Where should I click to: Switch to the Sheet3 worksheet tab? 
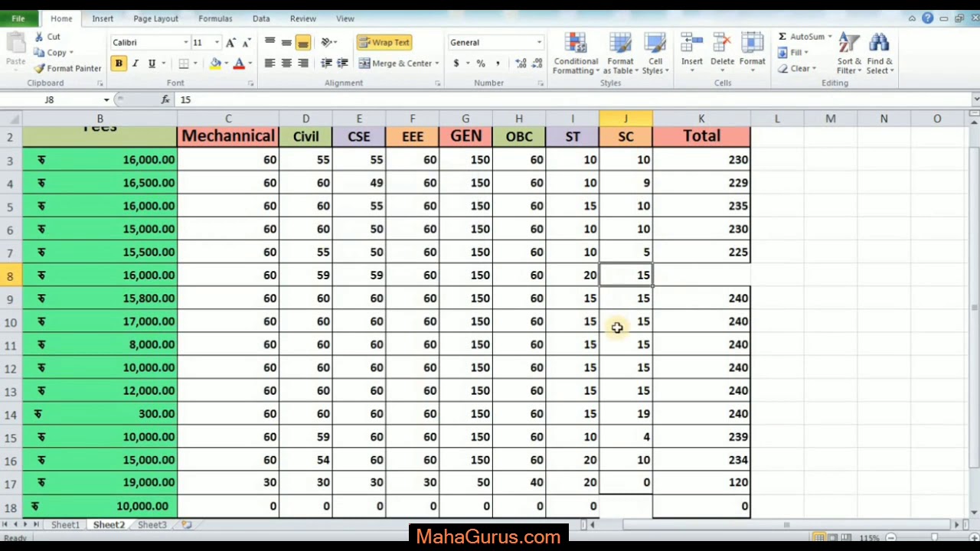[x=152, y=525]
